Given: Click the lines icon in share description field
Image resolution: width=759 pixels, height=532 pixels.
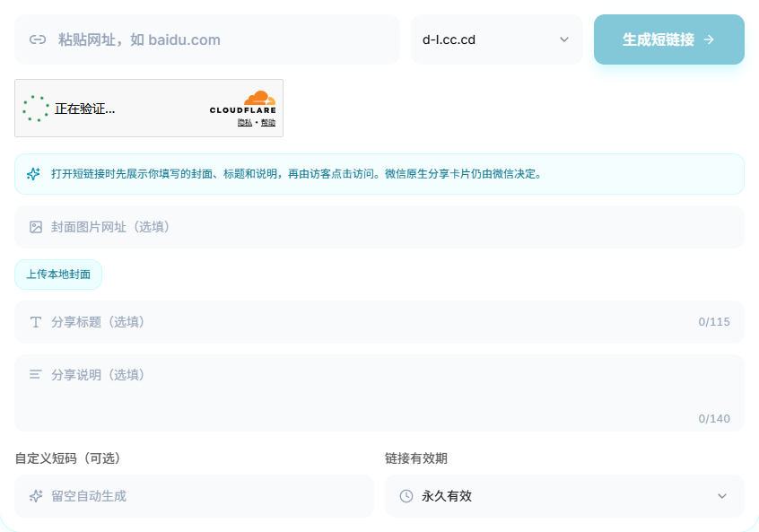Looking at the screenshot, I should (x=35, y=374).
